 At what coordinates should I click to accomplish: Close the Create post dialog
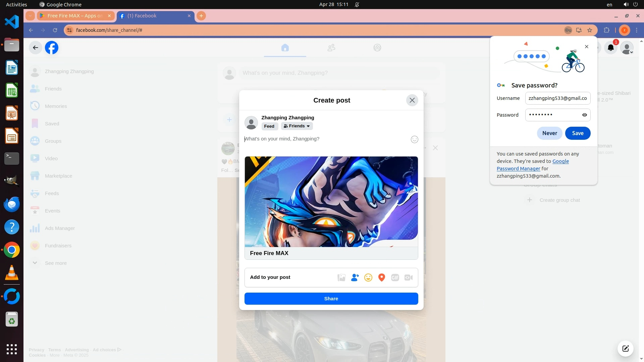pyautogui.click(x=412, y=100)
